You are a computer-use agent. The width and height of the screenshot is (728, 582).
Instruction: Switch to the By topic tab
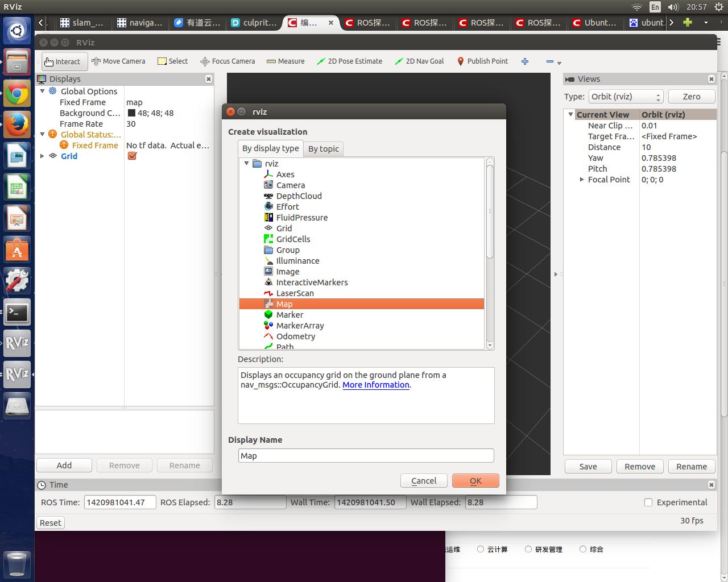(x=324, y=149)
